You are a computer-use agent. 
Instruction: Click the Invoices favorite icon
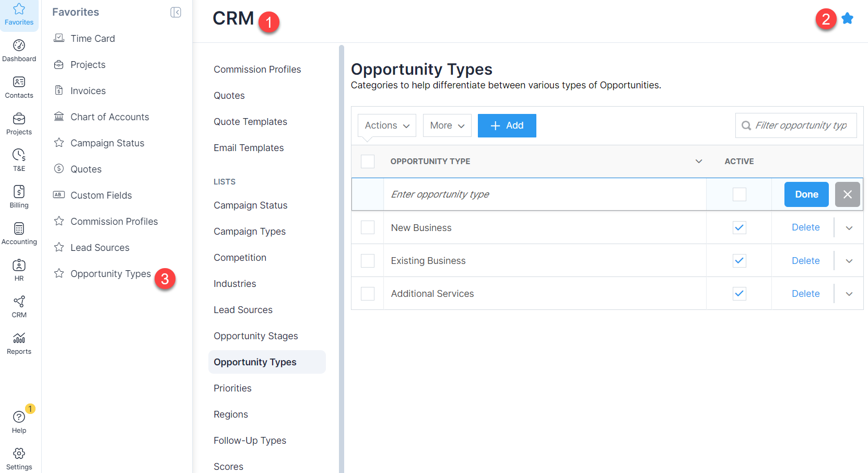pyautogui.click(x=59, y=90)
